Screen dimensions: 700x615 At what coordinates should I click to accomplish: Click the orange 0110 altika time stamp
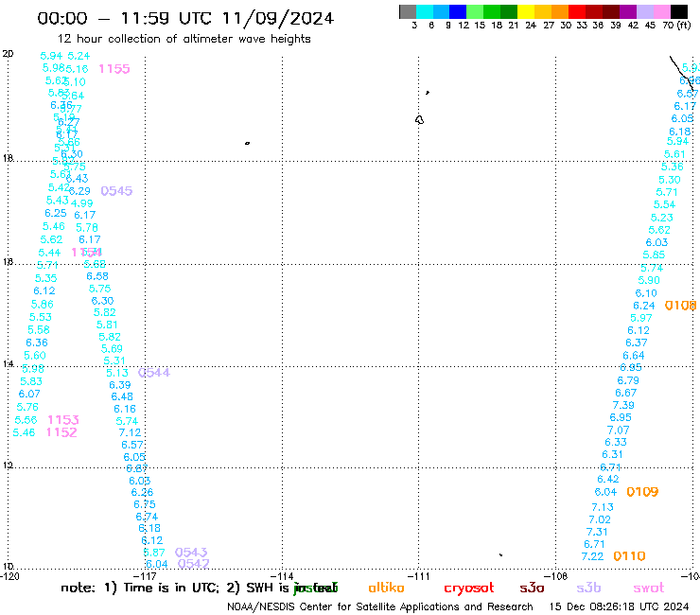click(629, 556)
